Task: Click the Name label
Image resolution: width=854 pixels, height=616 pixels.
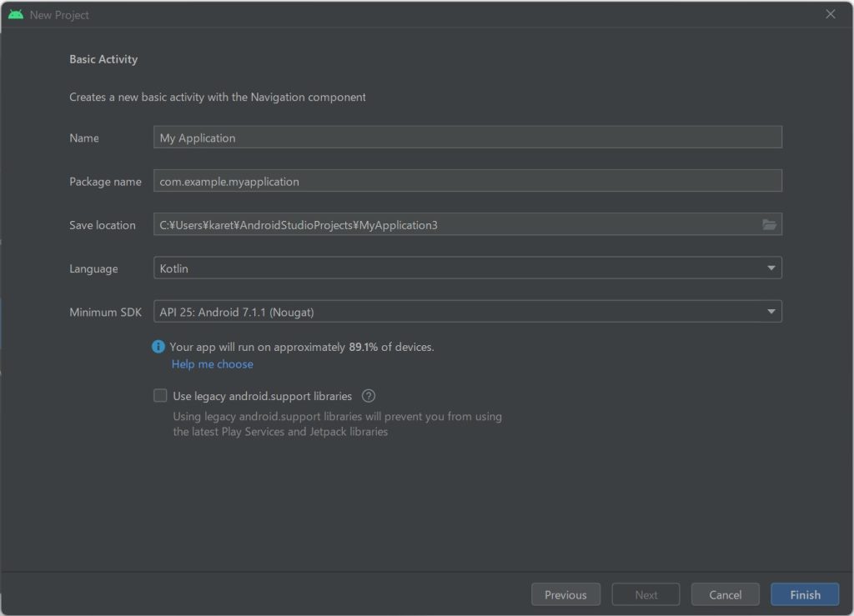Action: [x=84, y=138]
